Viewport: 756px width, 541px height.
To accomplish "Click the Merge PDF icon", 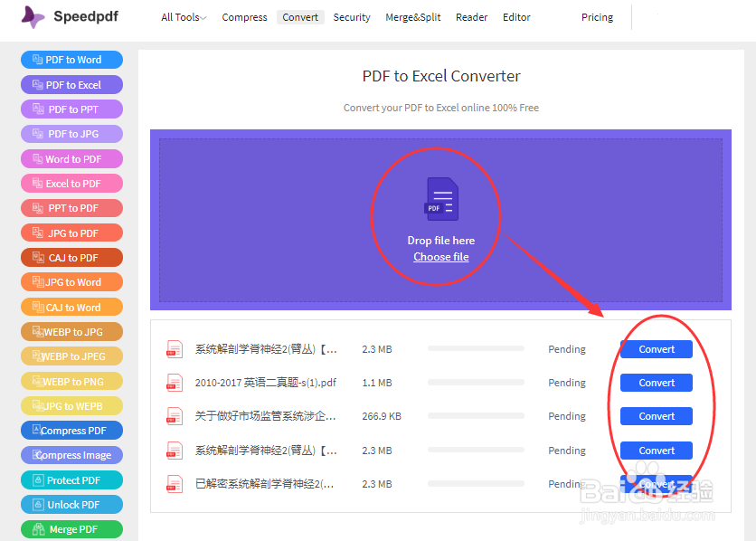I will point(39,529).
